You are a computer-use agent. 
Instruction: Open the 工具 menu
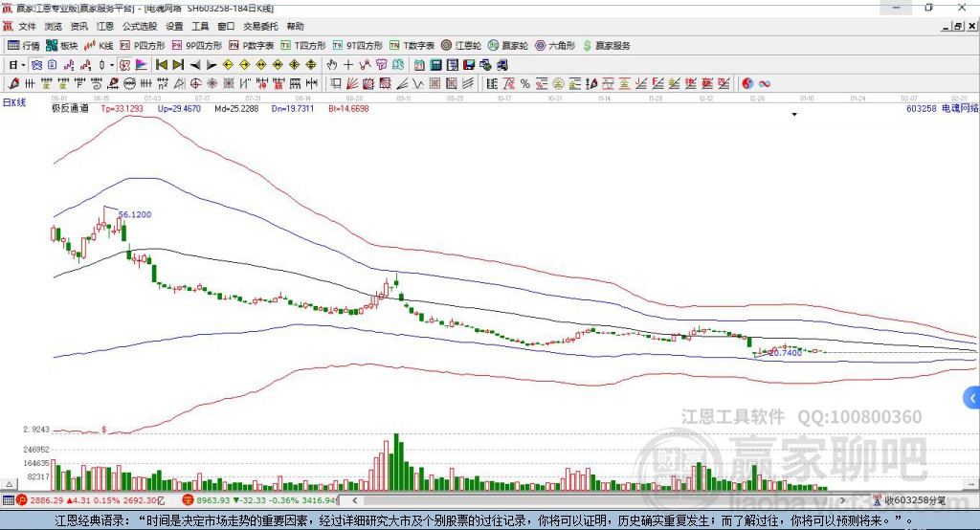[x=200, y=26]
